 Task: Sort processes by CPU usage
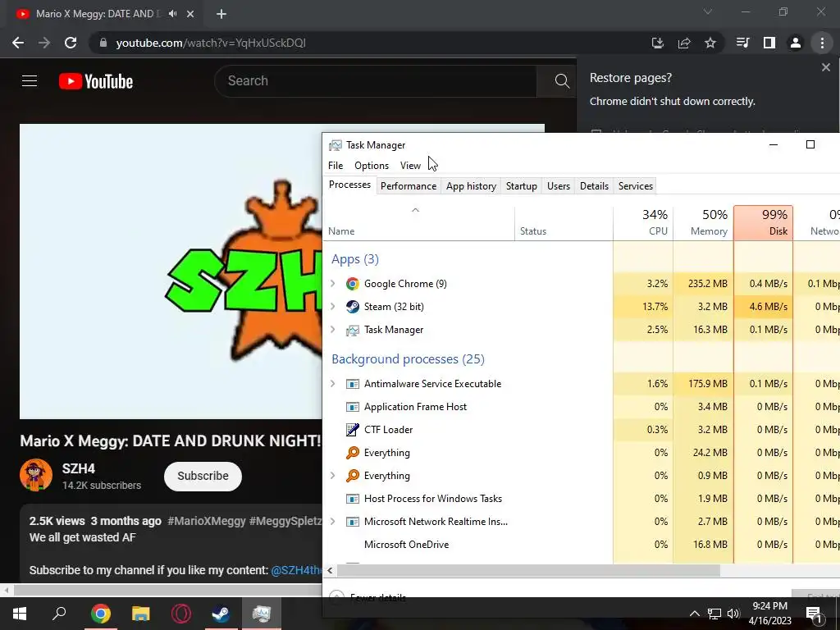pos(643,223)
